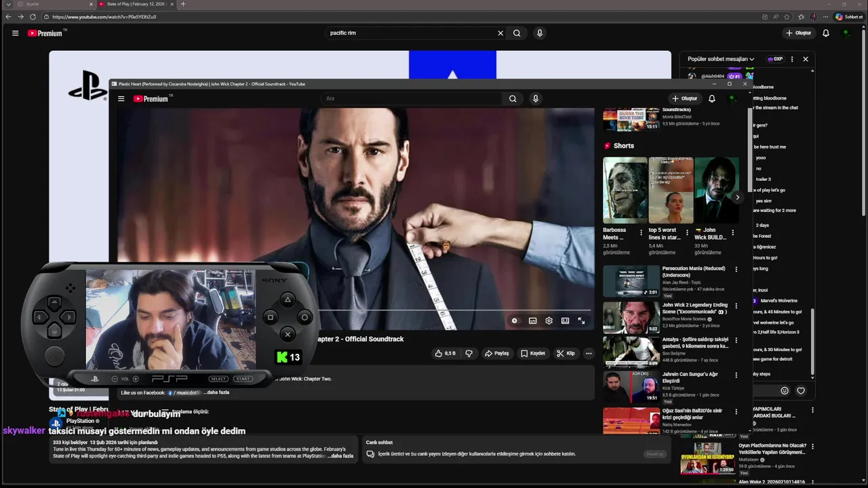Select the 'State of Play' browser tab
Viewport: 868px width, 488px height.
(136, 4)
